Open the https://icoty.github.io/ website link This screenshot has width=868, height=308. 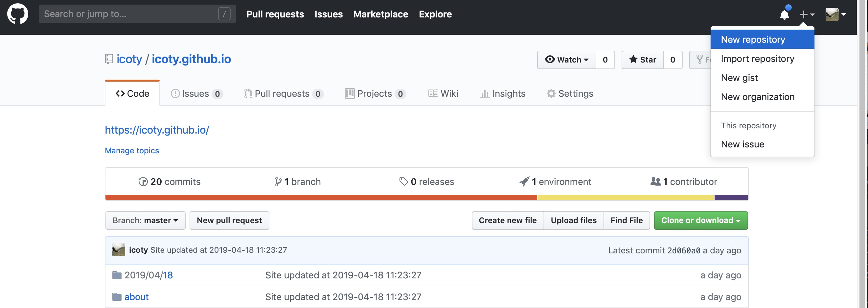click(x=157, y=130)
